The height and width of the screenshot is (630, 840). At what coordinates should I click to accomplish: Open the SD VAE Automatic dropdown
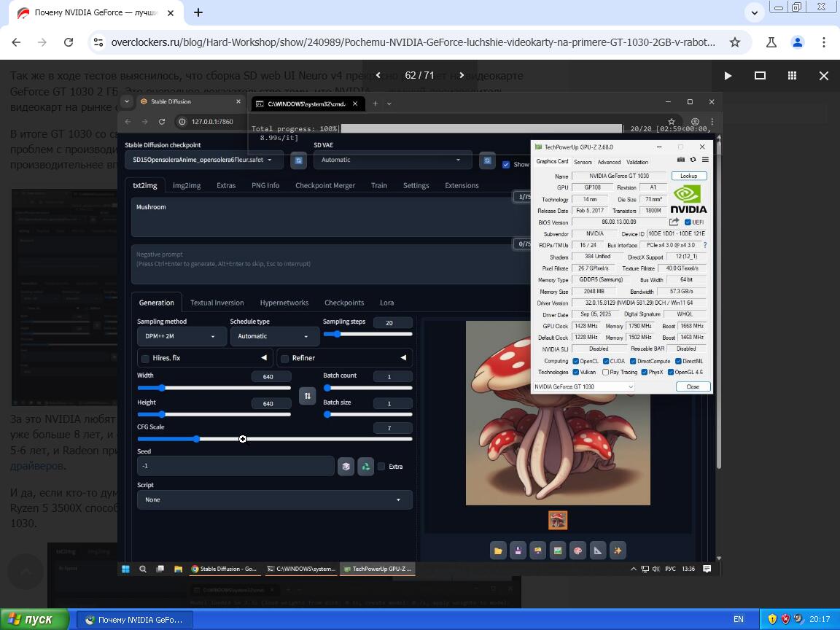click(393, 160)
